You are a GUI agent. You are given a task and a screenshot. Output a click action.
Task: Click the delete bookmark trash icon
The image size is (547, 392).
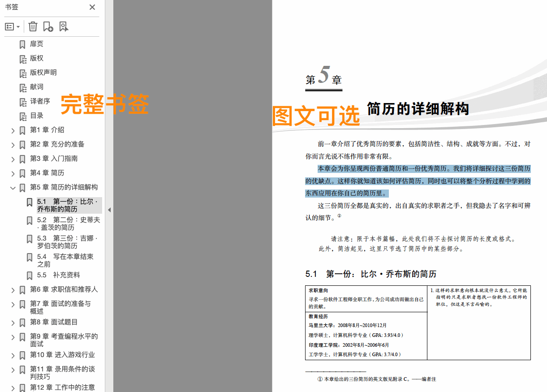[x=32, y=26]
